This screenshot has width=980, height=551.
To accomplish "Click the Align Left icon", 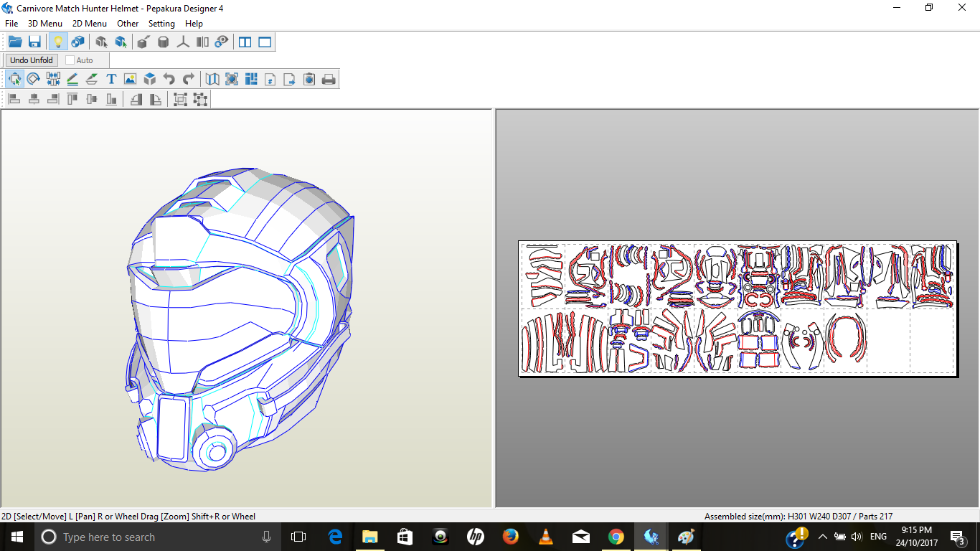I will tap(14, 99).
